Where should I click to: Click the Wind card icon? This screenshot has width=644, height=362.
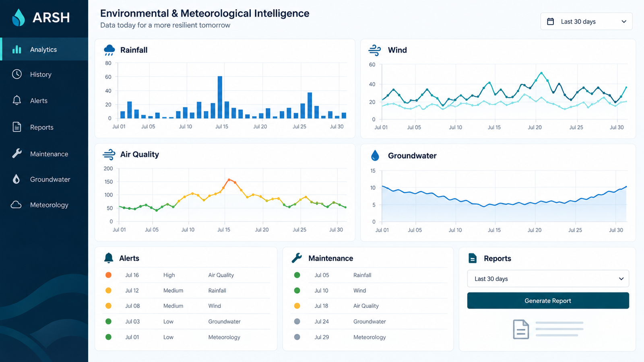coord(375,50)
